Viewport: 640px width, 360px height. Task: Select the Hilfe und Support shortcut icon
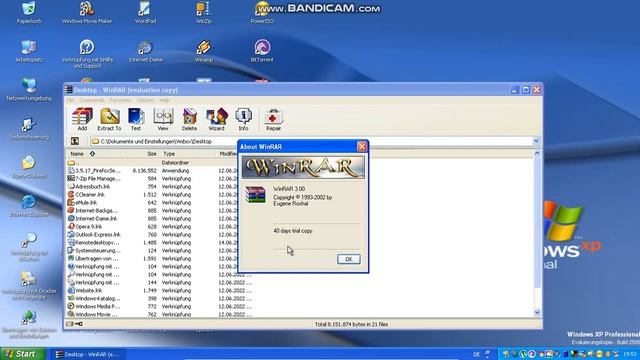[87, 54]
